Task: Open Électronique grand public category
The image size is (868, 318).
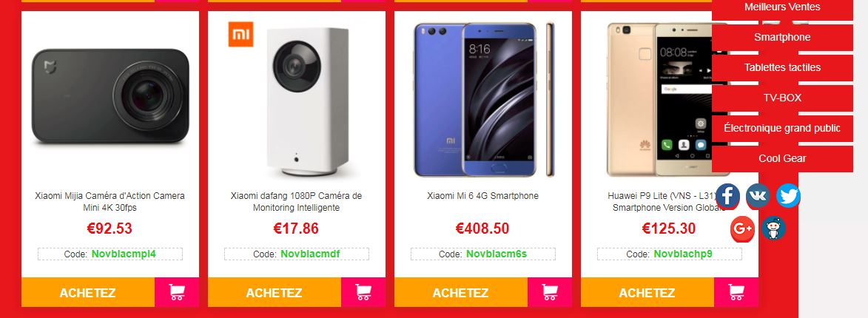Action: tap(782, 128)
